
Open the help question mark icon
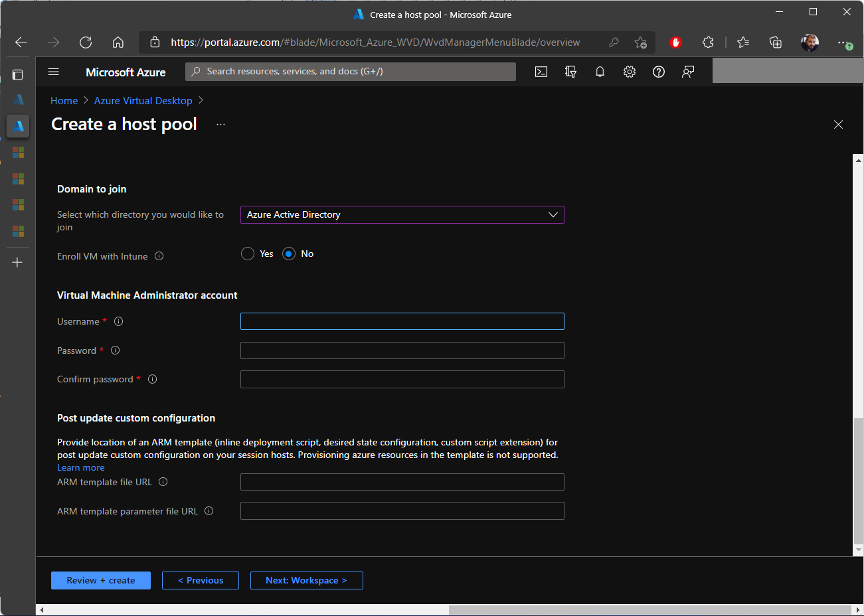point(659,72)
